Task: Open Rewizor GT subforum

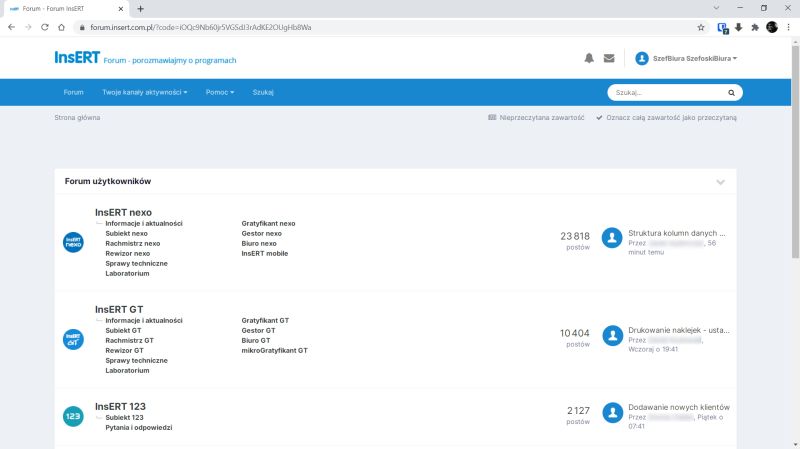Action: 124,351
